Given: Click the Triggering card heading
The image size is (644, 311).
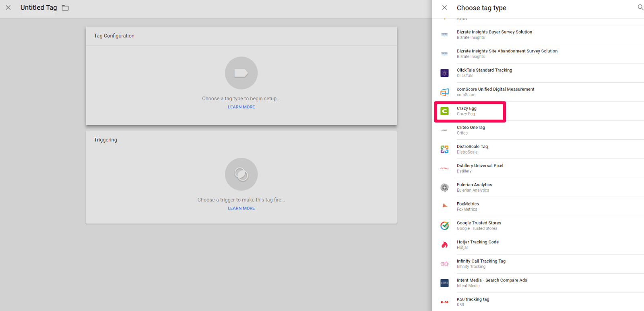Looking at the screenshot, I should (x=105, y=140).
